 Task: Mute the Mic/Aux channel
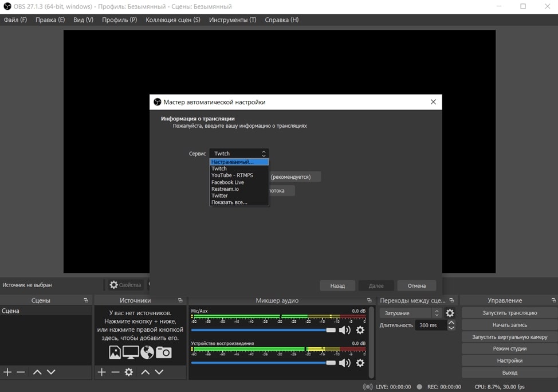(x=344, y=330)
